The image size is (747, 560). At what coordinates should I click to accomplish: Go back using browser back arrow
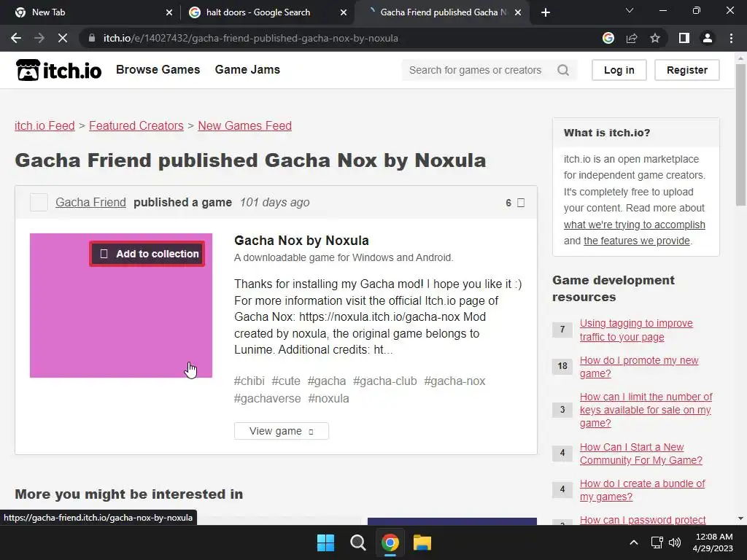[16, 38]
